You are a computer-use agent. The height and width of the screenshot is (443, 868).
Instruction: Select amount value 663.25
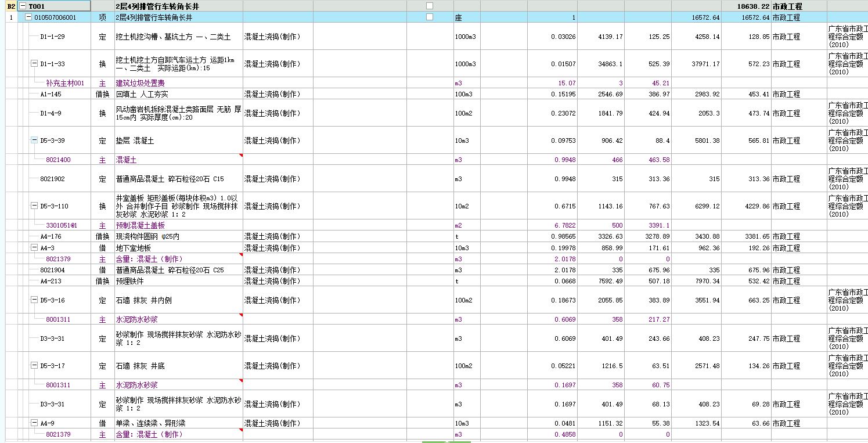(760, 300)
